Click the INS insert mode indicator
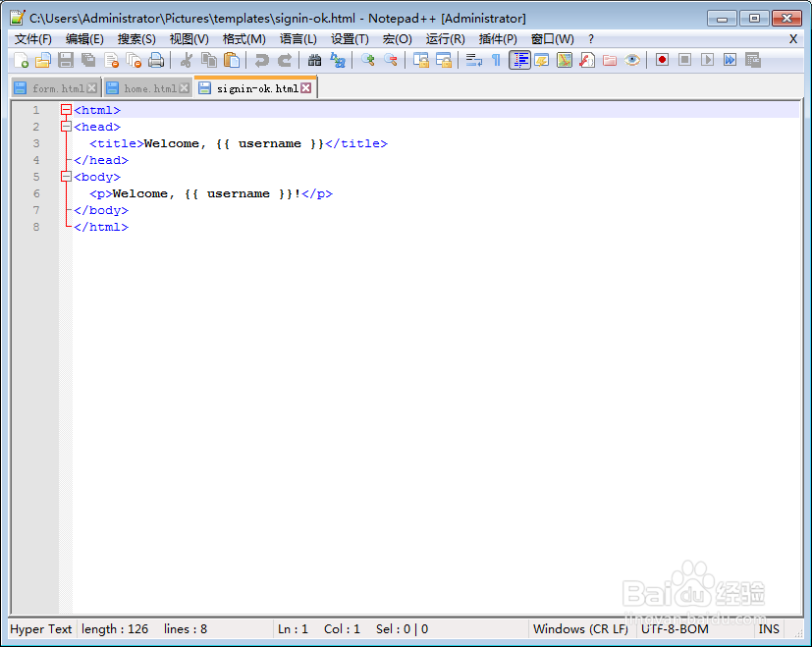The height and width of the screenshot is (647, 812). tap(769, 629)
